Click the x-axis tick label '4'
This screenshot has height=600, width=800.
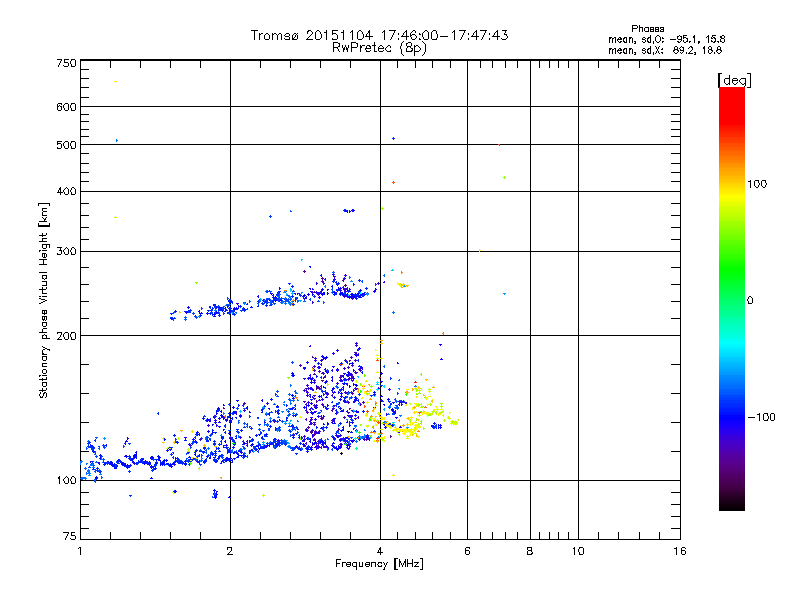coord(380,551)
